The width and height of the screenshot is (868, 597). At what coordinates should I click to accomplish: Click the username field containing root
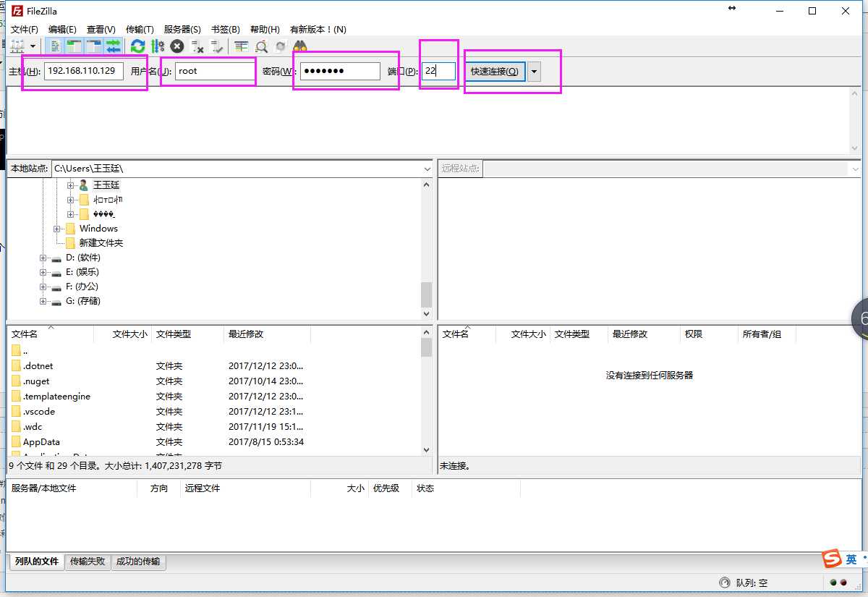[215, 71]
